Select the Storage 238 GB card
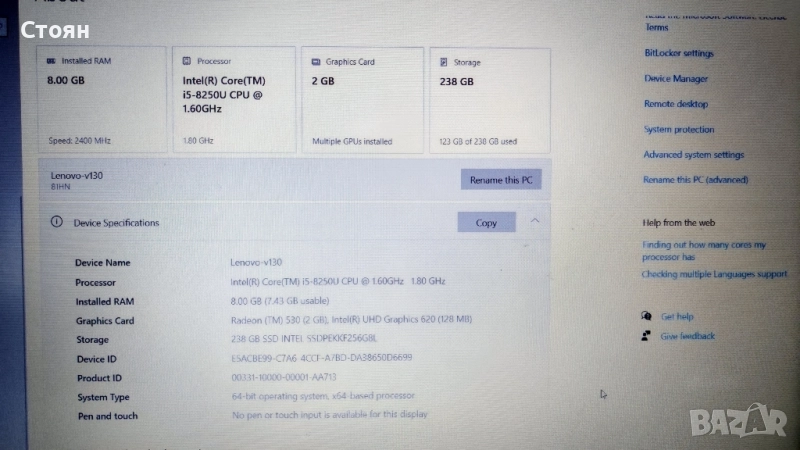 tap(490, 101)
